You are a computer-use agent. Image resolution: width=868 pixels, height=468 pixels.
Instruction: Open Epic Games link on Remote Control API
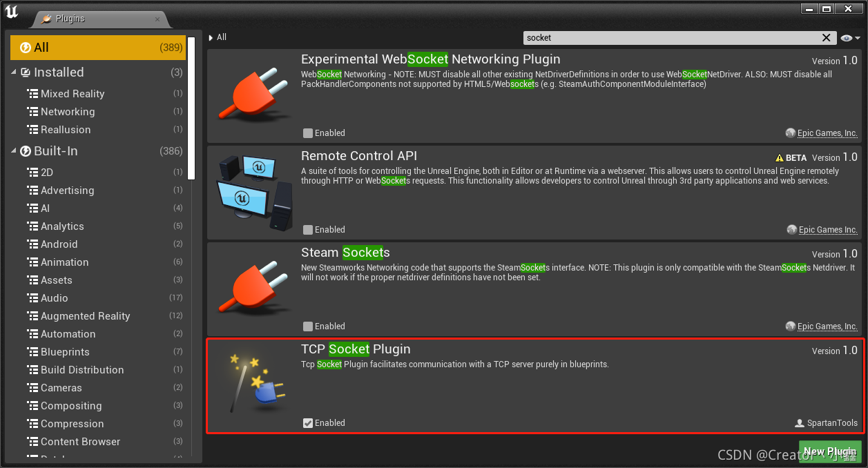click(827, 230)
